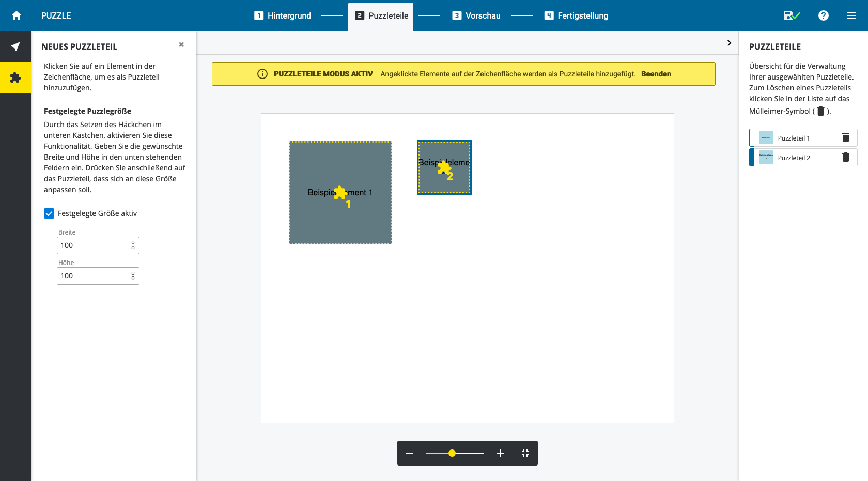Click the zoom slider handle
The height and width of the screenshot is (481, 868).
[452, 453]
